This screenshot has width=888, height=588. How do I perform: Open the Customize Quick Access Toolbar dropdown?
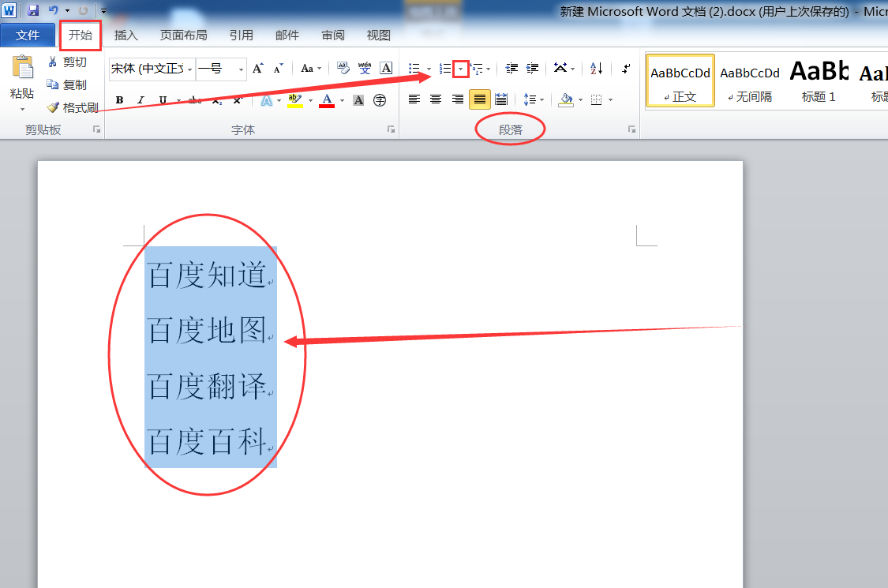103,10
